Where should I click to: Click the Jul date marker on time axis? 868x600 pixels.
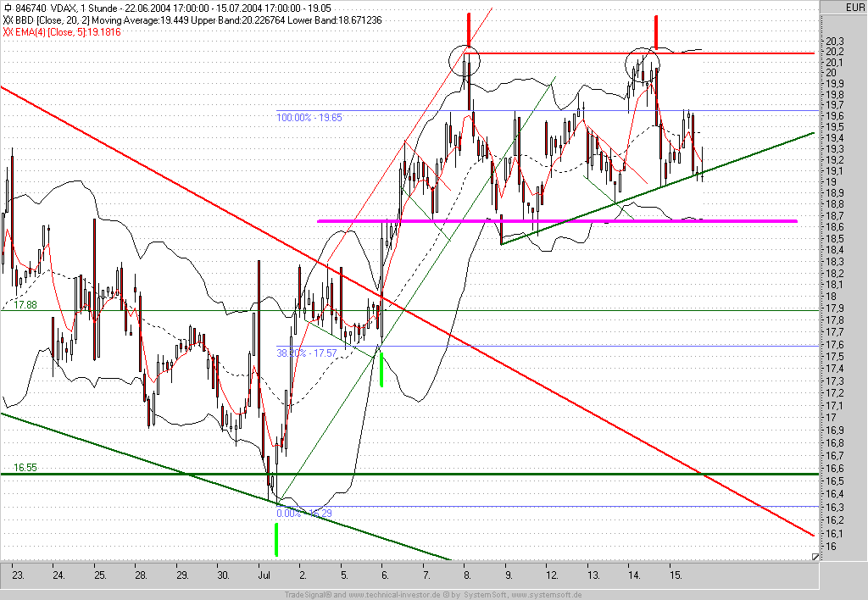tap(264, 575)
